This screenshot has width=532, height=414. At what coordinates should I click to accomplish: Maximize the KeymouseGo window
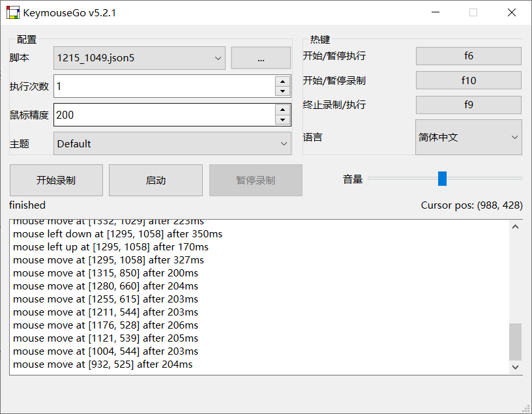click(x=473, y=12)
